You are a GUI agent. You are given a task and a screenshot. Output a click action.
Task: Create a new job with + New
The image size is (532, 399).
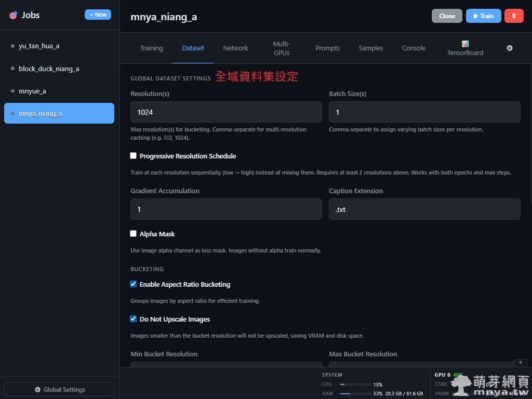point(98,15)
